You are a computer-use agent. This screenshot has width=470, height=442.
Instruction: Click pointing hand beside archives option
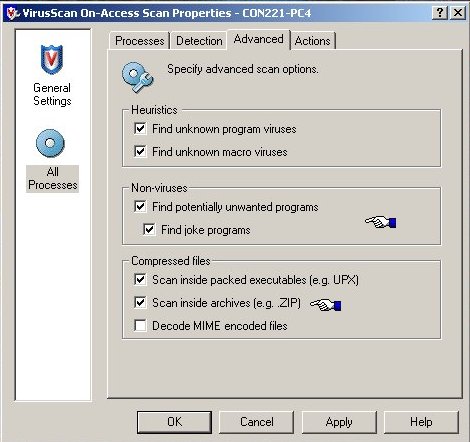pos(325,305)
